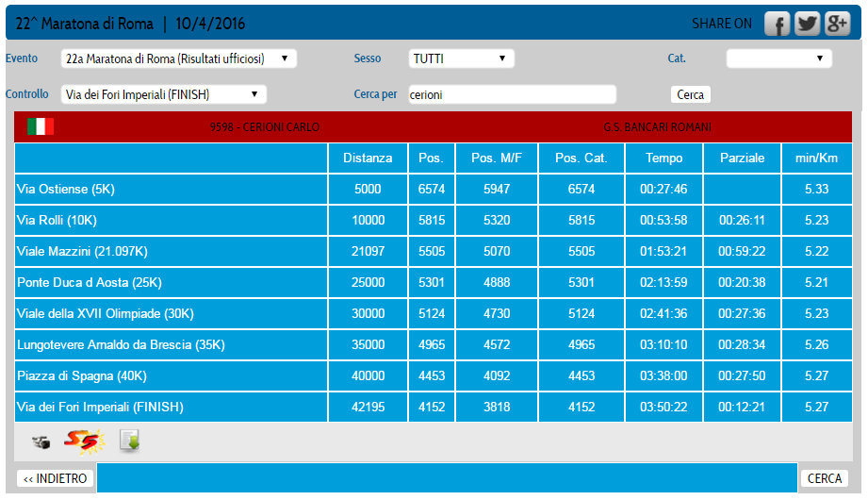This screenshot has height=500, width=868.
Task: Open the video camera icon
Action: [x=41, y=442]
